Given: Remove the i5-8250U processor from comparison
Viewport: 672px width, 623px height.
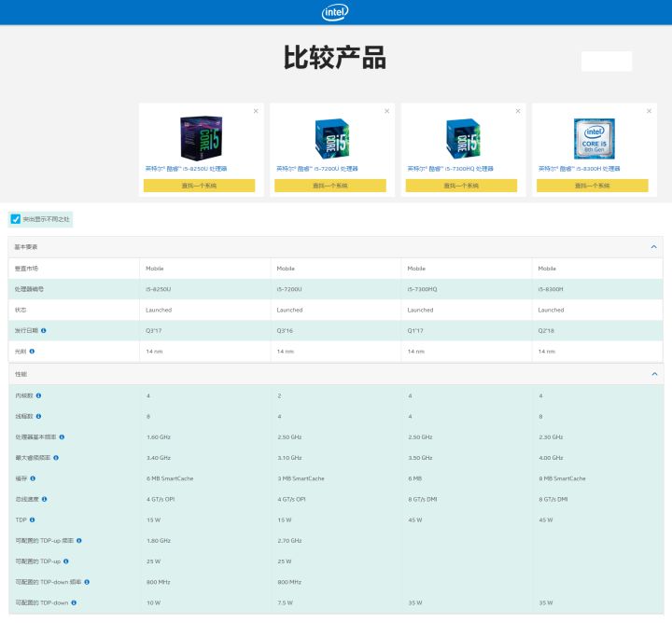Looking at the screenshot, I should [256, 111].
